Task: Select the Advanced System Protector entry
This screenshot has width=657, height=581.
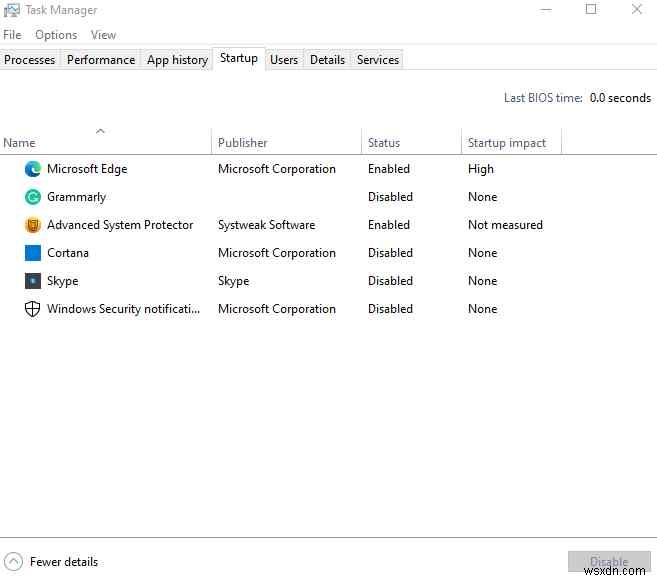Action: pyautogui.click(x=120, y=225)
